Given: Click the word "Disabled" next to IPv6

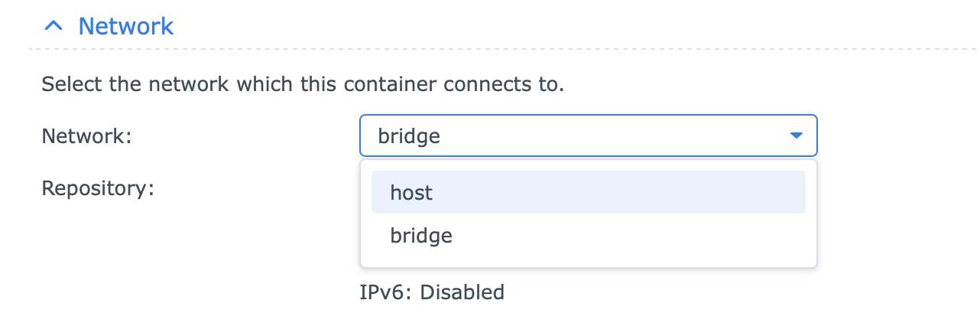Looking at the screenshot, I should coord(462,292).
